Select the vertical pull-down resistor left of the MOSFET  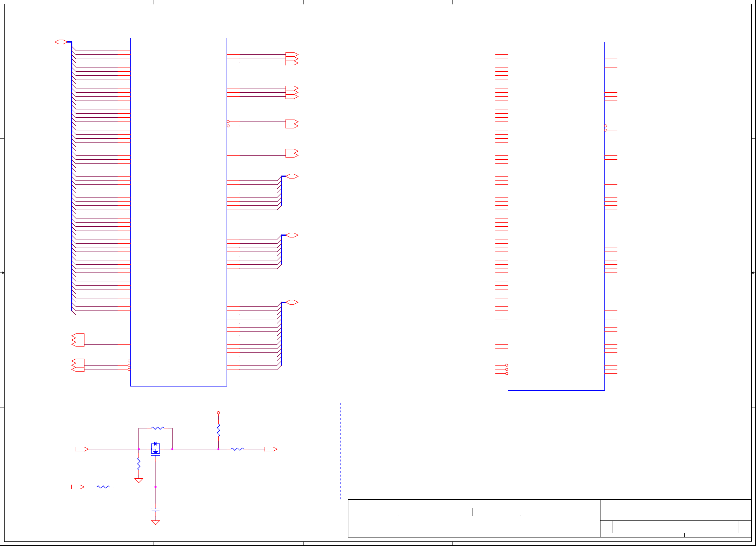(139, 463)
